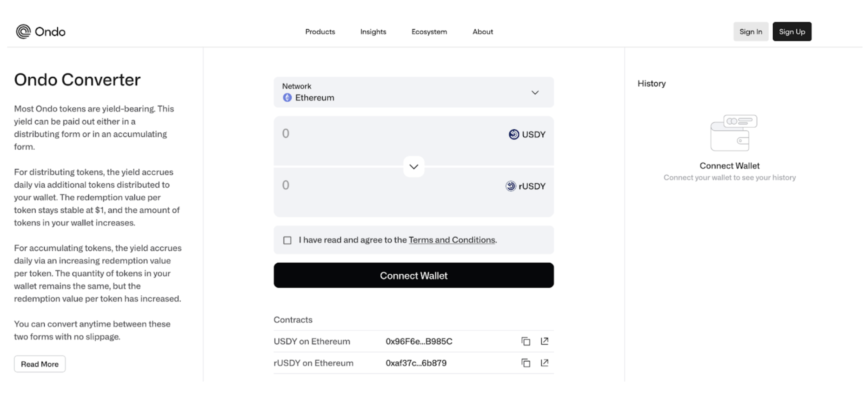Open the Products menu

(320, 32)
